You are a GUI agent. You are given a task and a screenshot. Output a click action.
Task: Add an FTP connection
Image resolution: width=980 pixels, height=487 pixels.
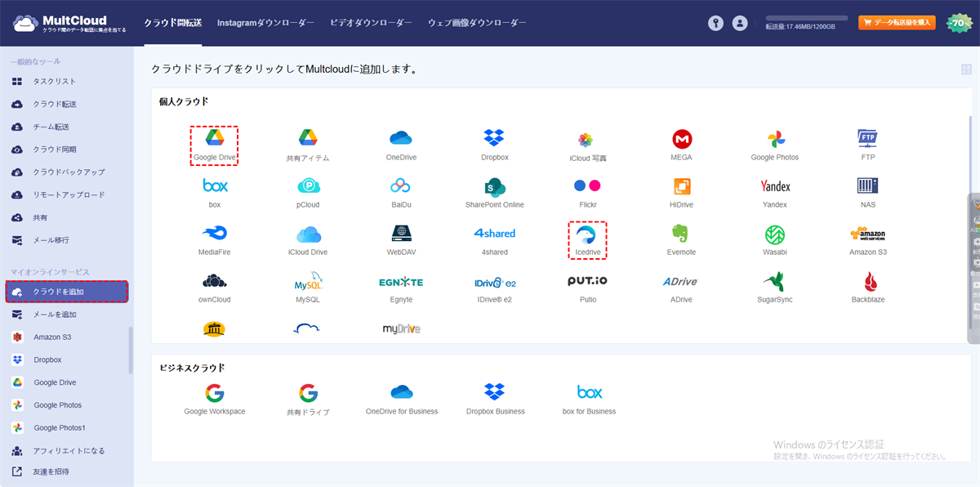tap(867, 145)
